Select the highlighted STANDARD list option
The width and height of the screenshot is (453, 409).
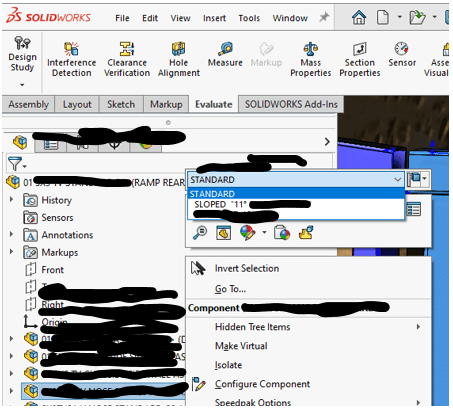coord(296,194)
